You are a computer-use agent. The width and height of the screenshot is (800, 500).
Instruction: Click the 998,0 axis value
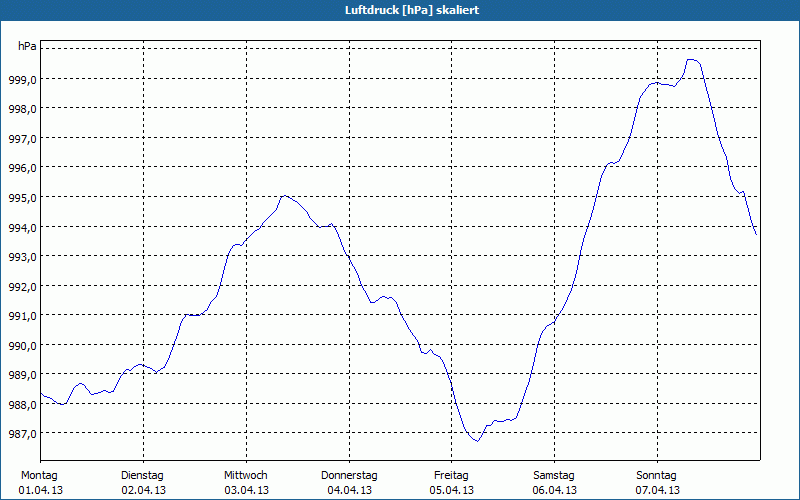(23, 109)
